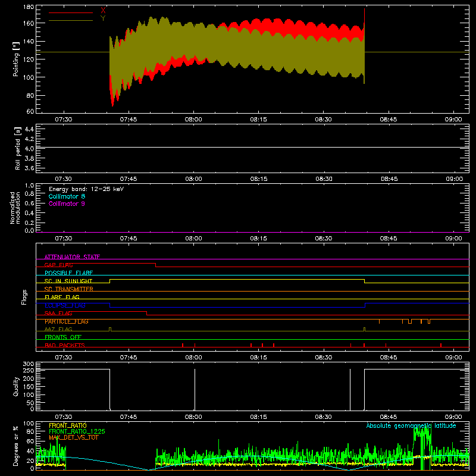Screen dimensions: 476x476
Task: Click 08:30 tick label under modulation plot
Action: coord(323,239)
